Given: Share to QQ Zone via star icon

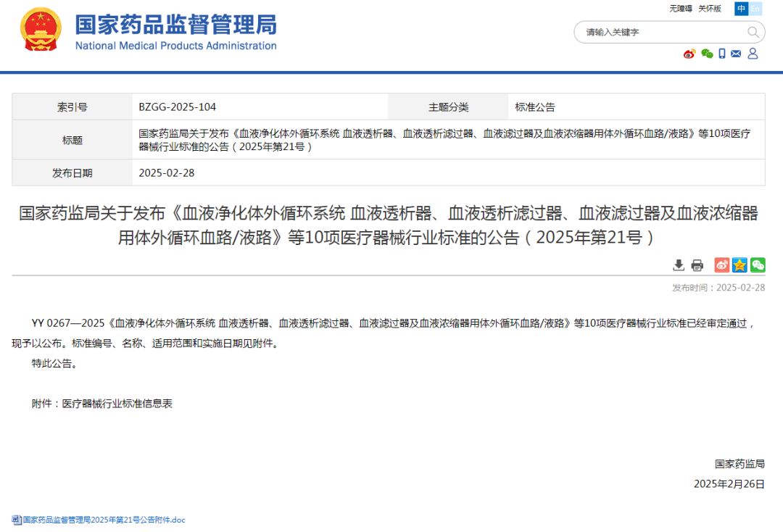Looking at the screenshot, I should pos(739,265).
